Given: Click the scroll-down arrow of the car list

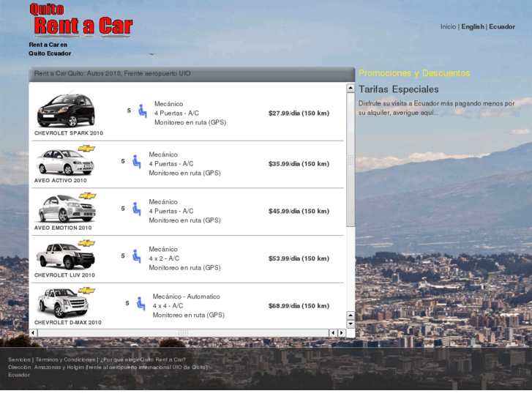Looking at the screenshot, I should coord(351,324).
